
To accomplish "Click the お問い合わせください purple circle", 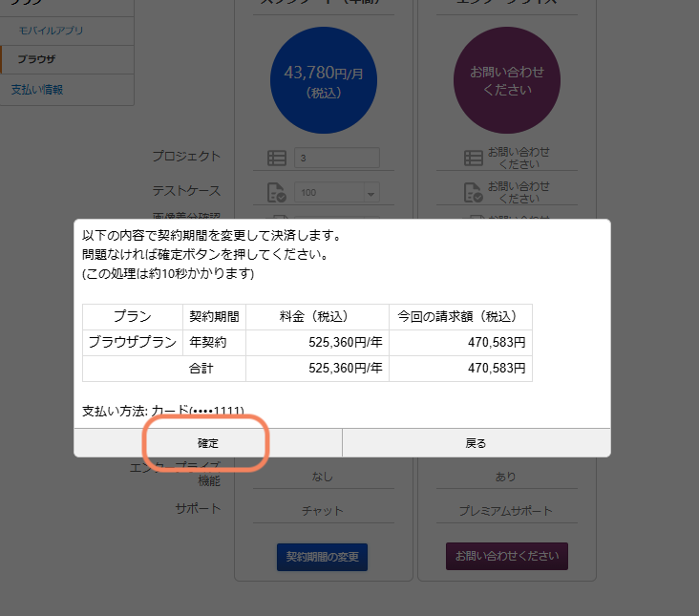I will pos(507,80).
